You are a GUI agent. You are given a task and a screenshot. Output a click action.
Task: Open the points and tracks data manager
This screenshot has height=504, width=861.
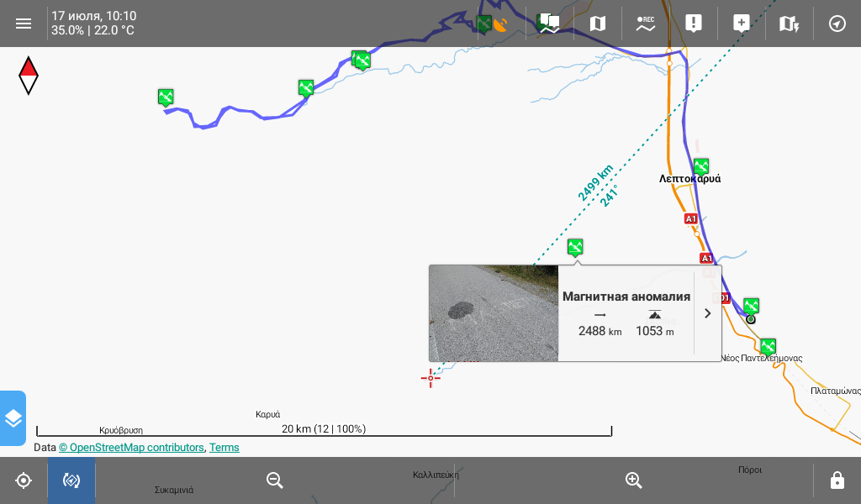pos(549,24)
